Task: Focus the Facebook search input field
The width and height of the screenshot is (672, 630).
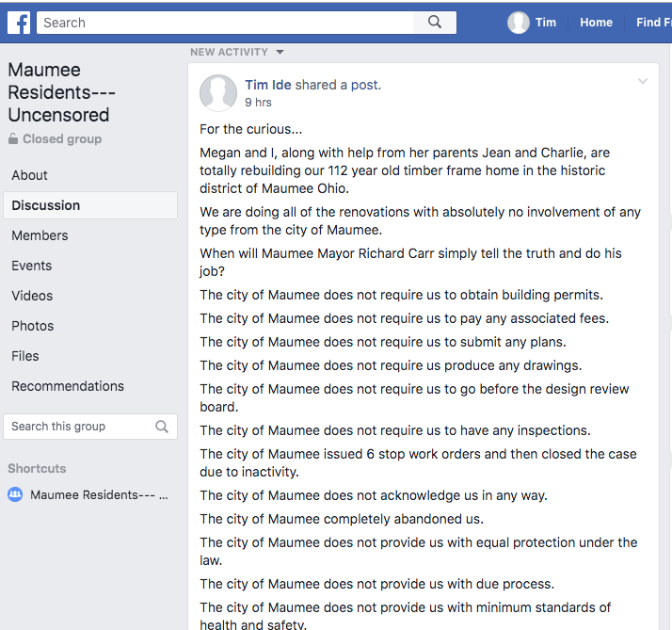Action: click(226, 23)
